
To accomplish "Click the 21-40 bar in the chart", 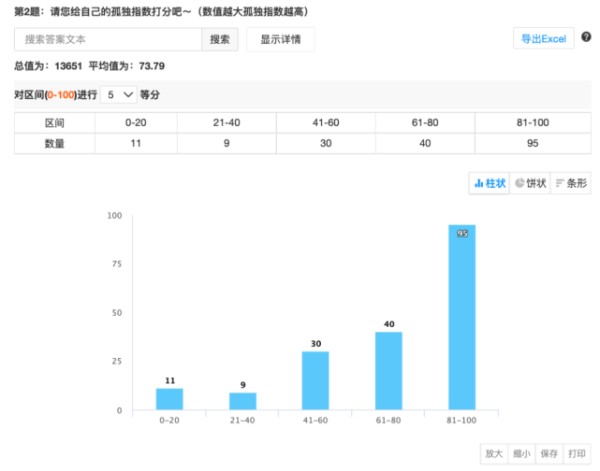I will click(x=243, y=401).
